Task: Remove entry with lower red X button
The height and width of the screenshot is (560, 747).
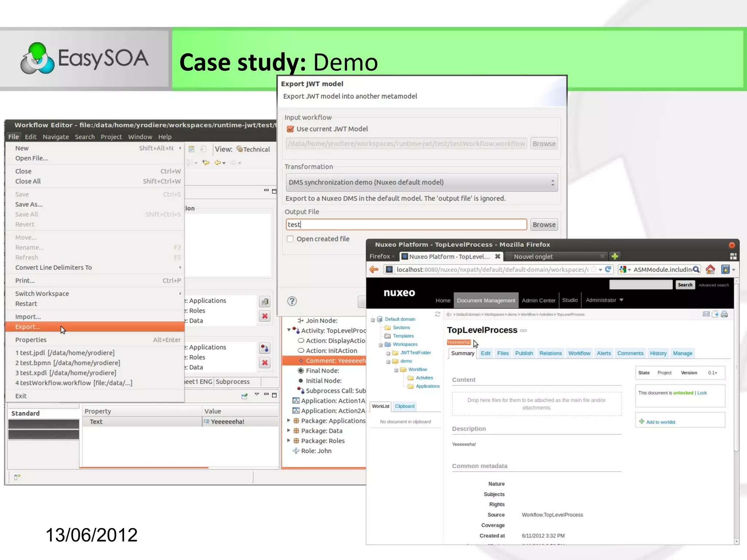Action: click(x=265, y=363)
